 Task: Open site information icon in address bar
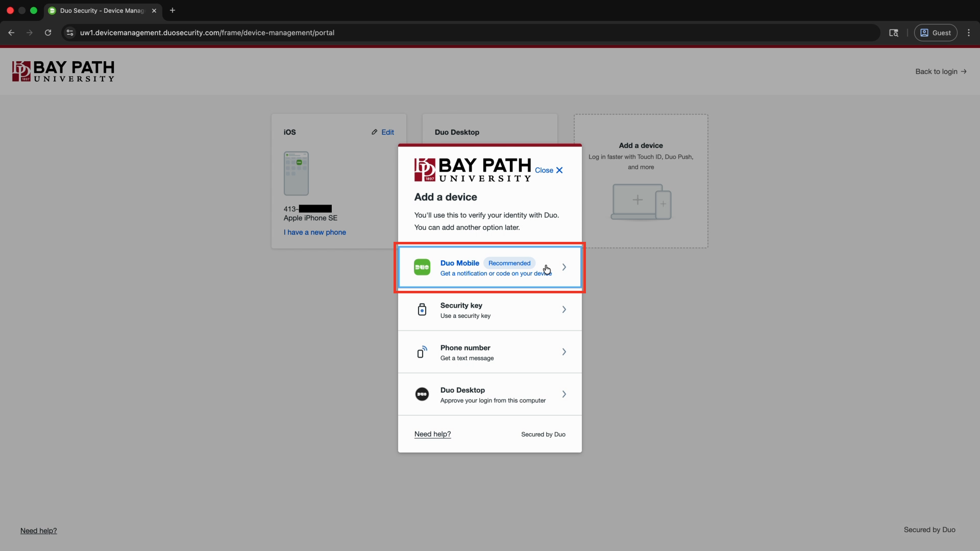(70, 33)
